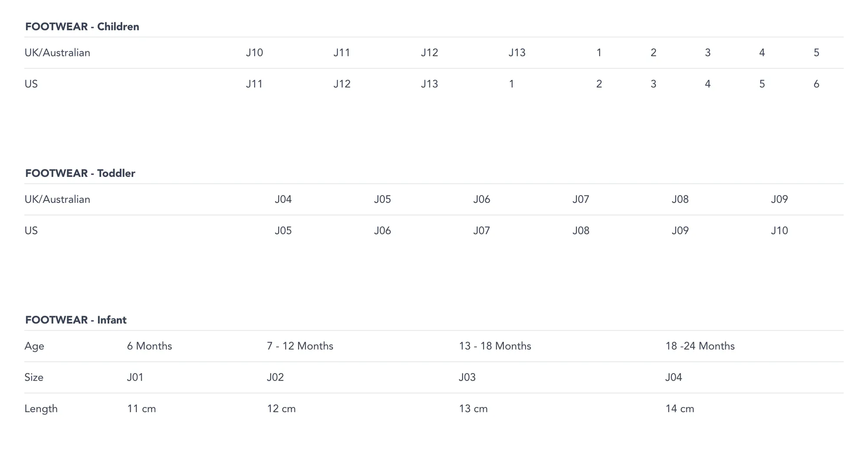Click the 14 cm length cell

pos(680,409)
